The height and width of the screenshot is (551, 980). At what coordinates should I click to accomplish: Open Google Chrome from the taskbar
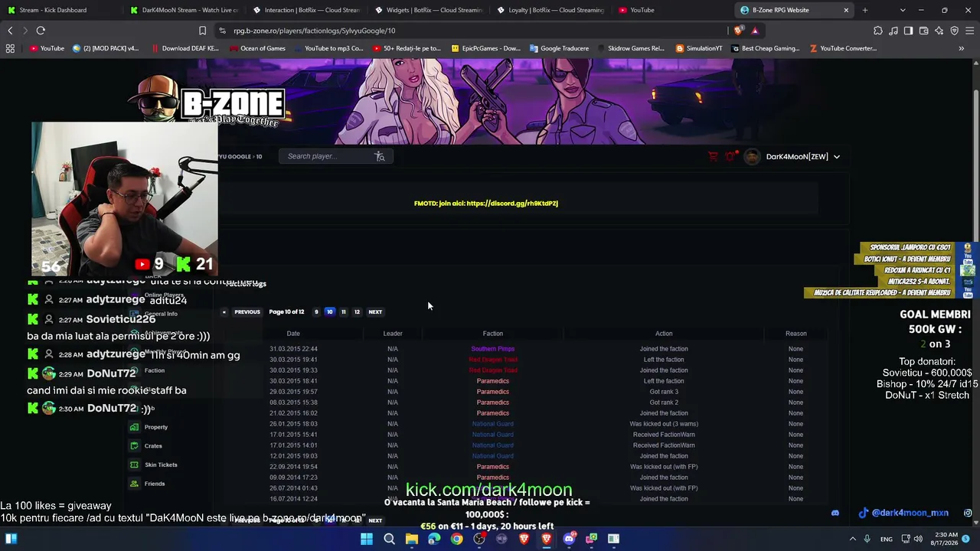pos(456,539)
